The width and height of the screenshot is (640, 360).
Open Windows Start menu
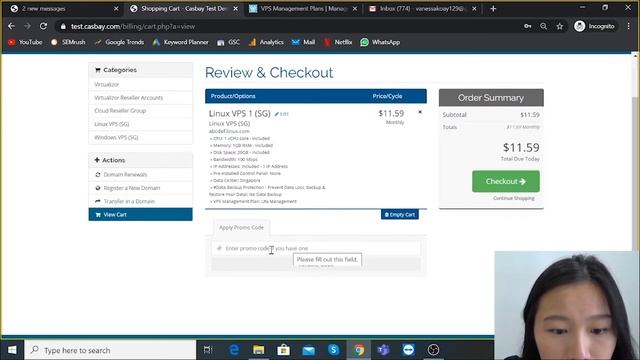coord(12,350)
